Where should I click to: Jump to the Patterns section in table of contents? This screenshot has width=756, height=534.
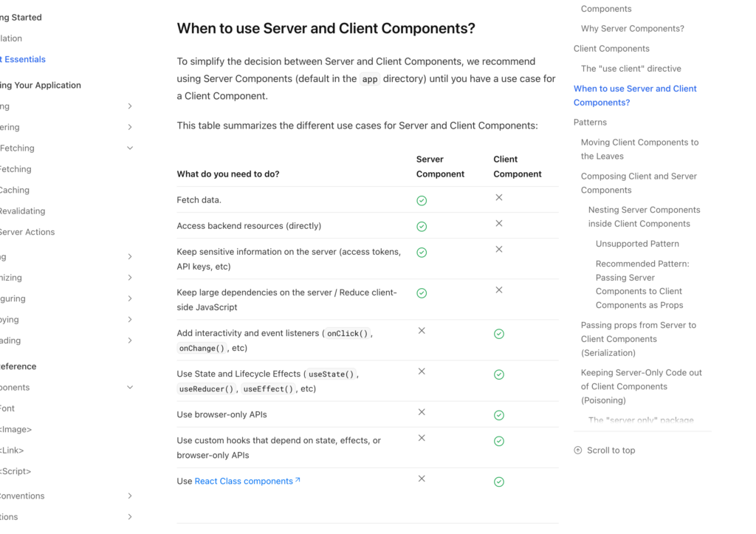[x=590, y=123]
